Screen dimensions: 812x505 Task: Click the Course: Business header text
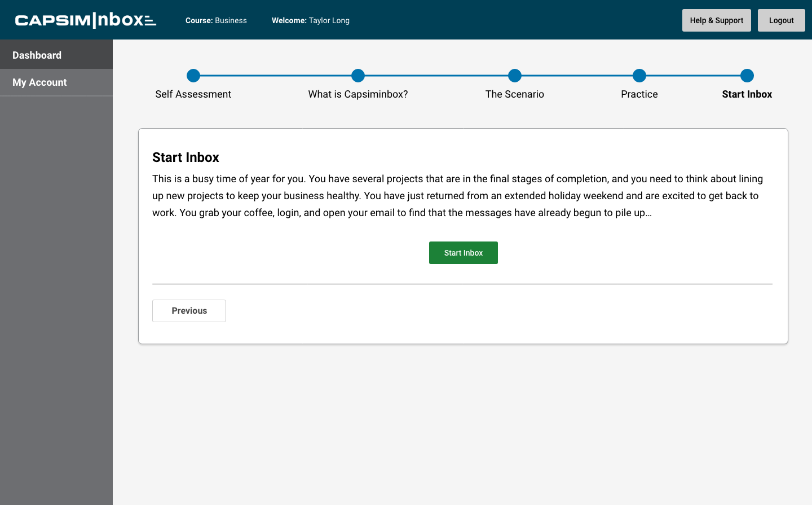point(216,20)
